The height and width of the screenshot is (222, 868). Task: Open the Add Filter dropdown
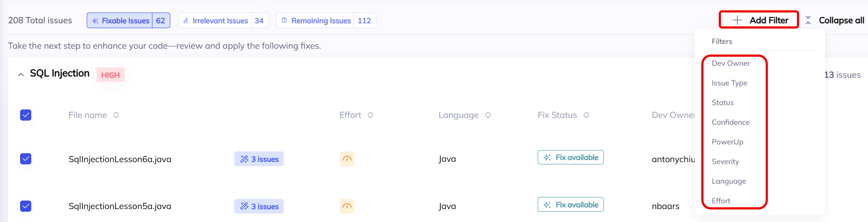coord(759,20)
